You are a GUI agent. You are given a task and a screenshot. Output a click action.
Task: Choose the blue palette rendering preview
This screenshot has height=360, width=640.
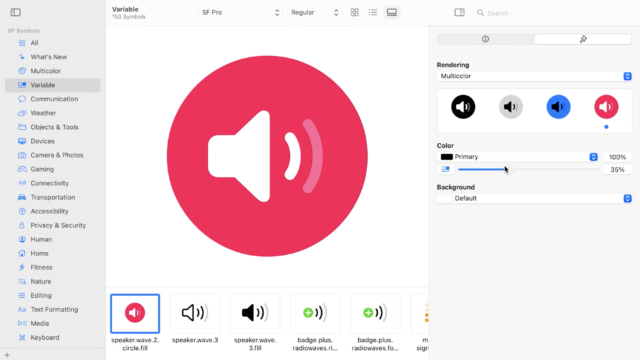558,107
